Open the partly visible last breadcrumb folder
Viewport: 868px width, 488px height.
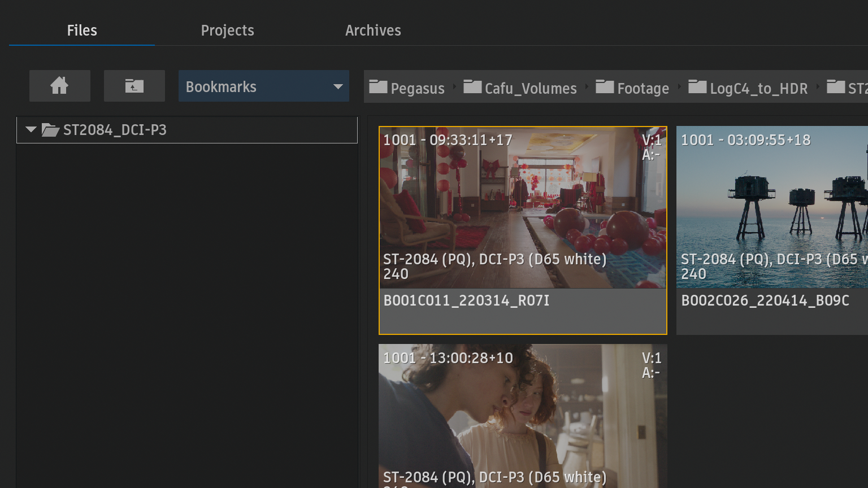pyautogui.click(x=847, y=88)
